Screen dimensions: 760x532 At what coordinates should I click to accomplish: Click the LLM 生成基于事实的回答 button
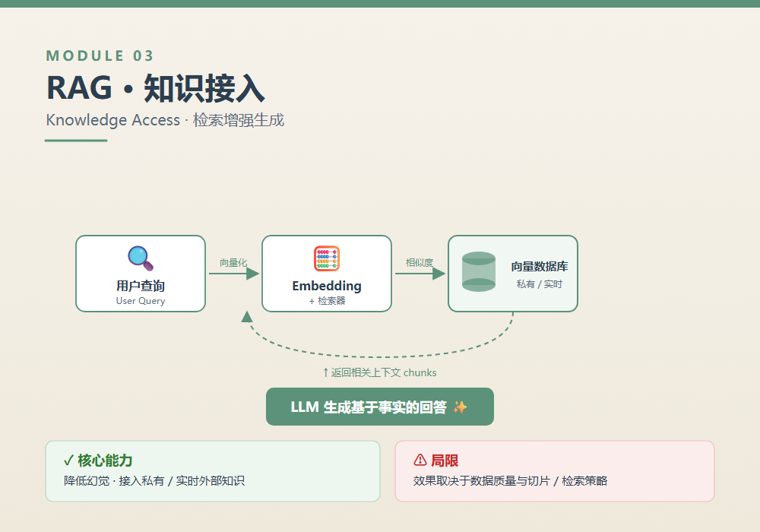(x=380, y=407)
